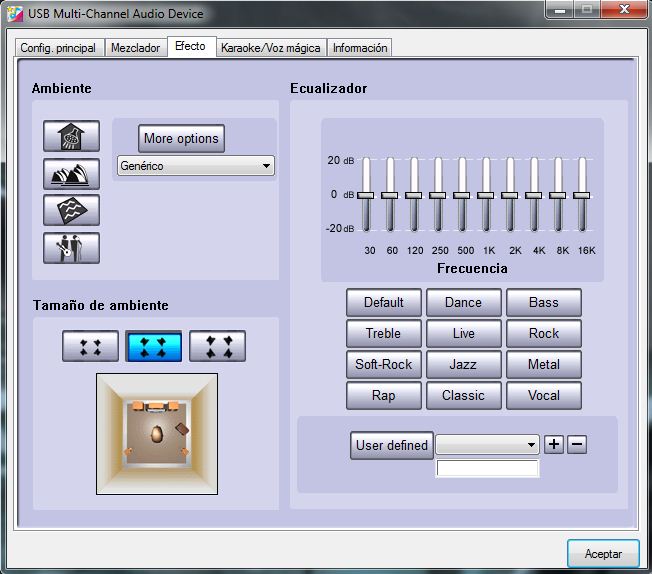Screen dimensions: 652x574
Task: Apply the Jazz equalizer preset
Action: [463, 364]
